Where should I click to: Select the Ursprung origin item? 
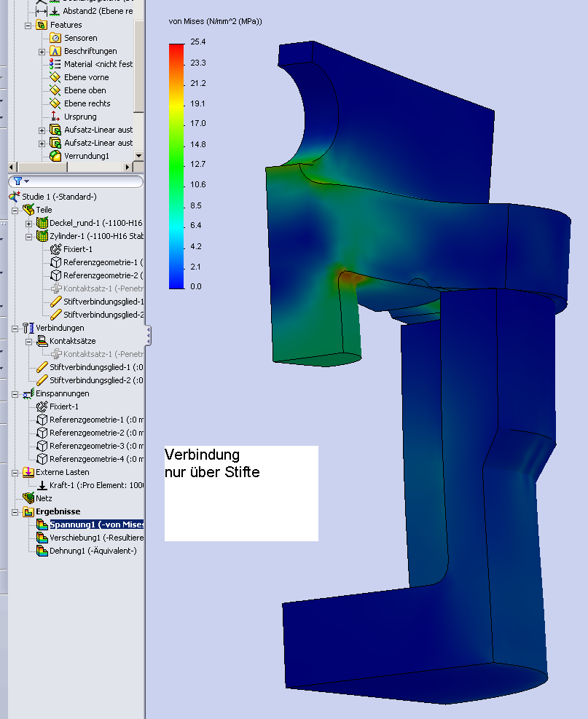80,117
